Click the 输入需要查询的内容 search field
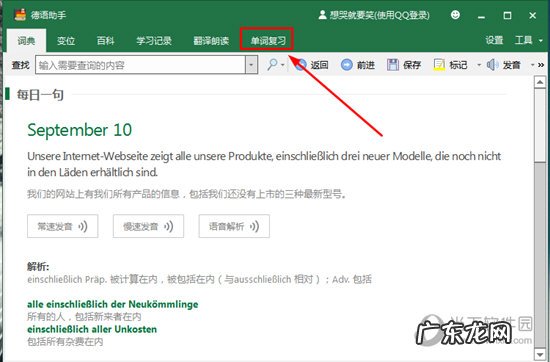The width and height of the screenshot is (550, 362). (140, 65)
